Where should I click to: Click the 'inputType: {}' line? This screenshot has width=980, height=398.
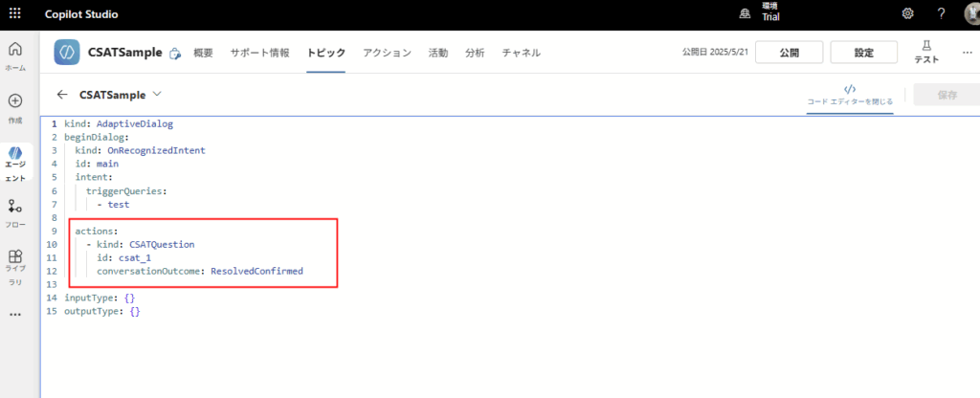point(100,298)
